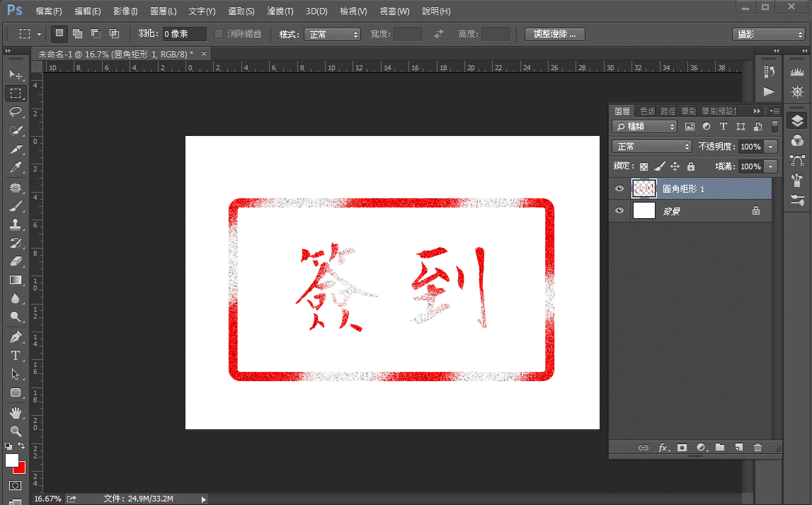812x505 pixels.
Task: Select the Spot Healing Brush tool
Action: [16, 187]
